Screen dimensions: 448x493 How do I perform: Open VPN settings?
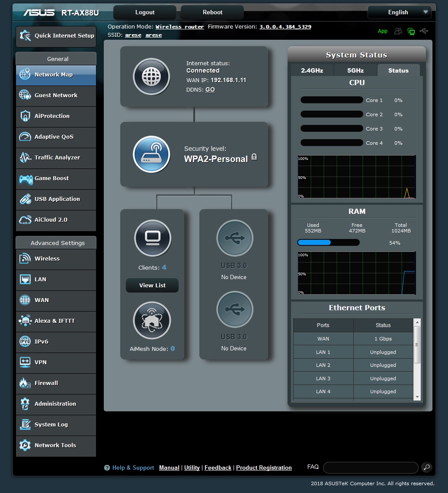[56, 363]
